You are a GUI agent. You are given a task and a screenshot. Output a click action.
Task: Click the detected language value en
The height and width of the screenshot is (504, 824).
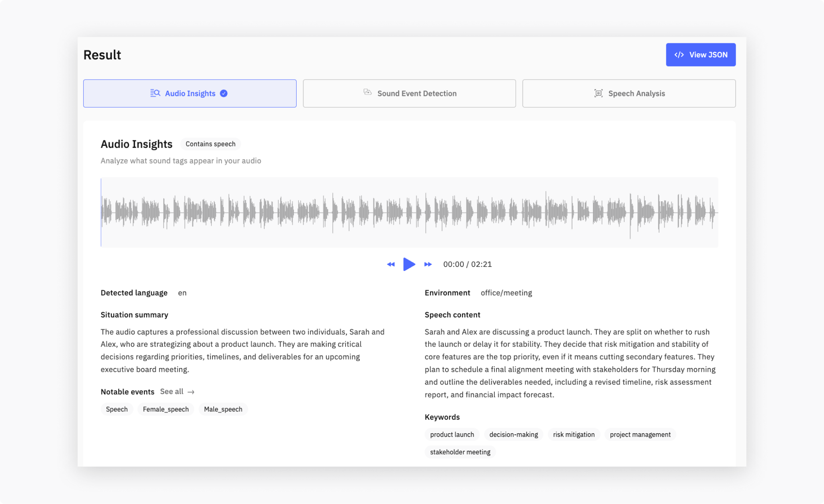tap(182, 293)
